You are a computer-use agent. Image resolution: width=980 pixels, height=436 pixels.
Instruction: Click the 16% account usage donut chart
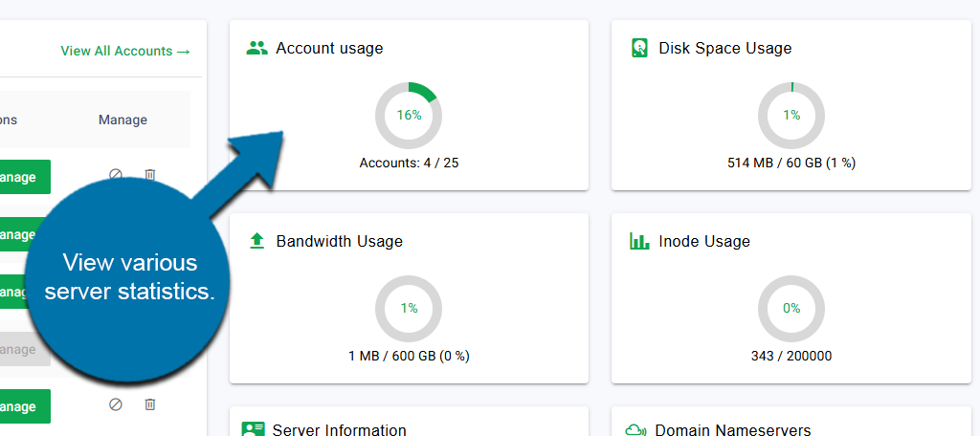(x=409, y=115)
